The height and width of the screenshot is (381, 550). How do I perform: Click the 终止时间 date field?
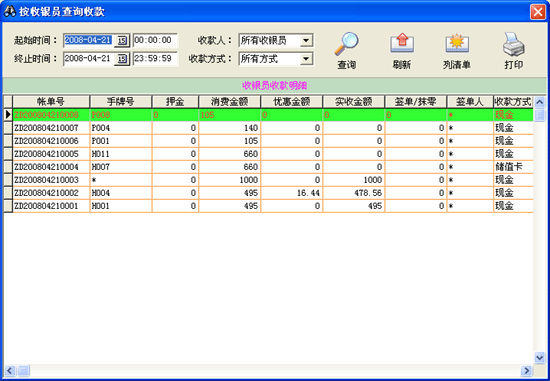pyautogui.click(x=89, y=59)
